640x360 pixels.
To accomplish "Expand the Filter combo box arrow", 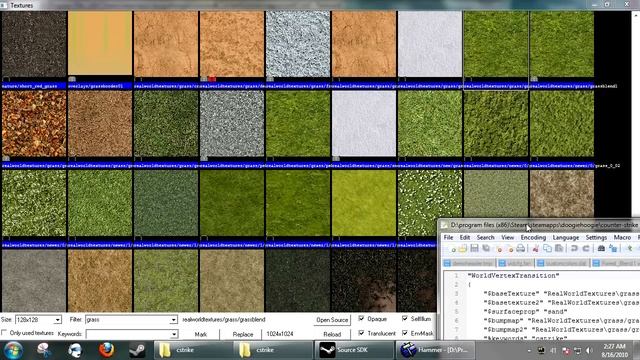I will pos(173,320).
